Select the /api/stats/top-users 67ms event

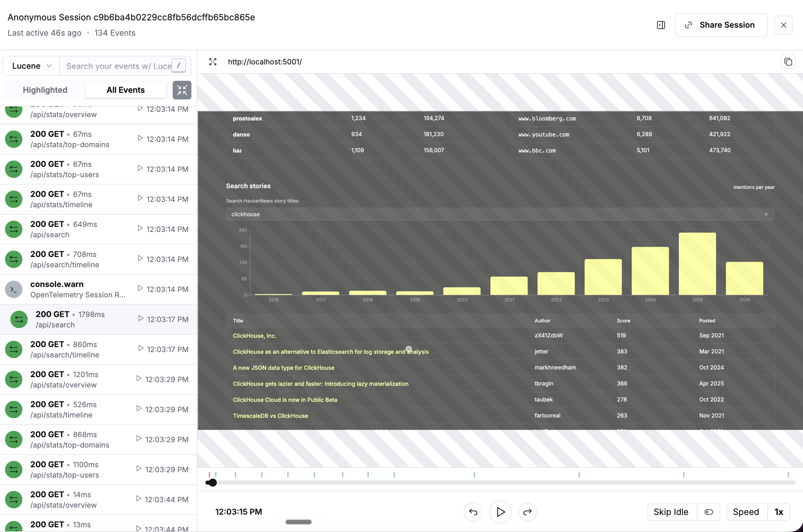[x=99, y=169]
